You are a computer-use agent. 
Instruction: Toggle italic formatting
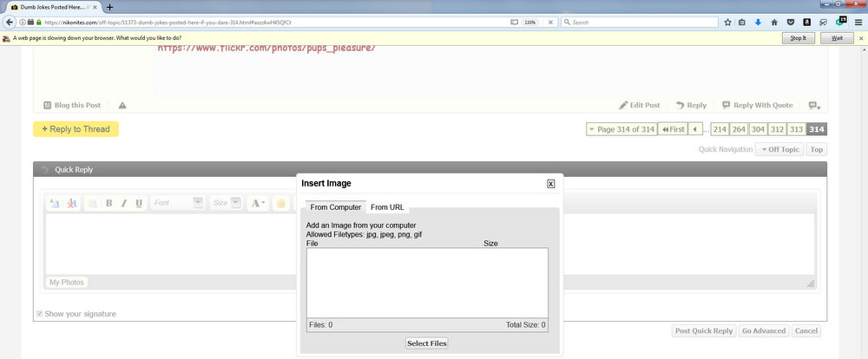coord(124,203)
